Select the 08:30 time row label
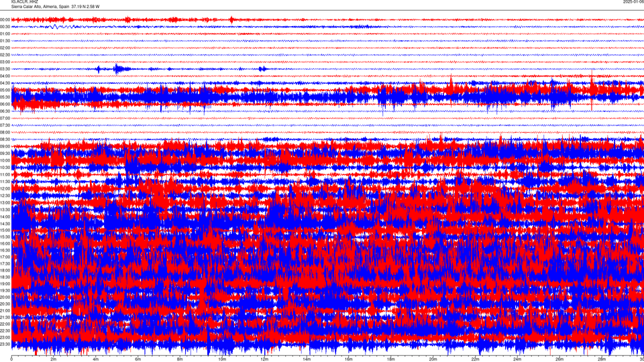 pos(5,139)
